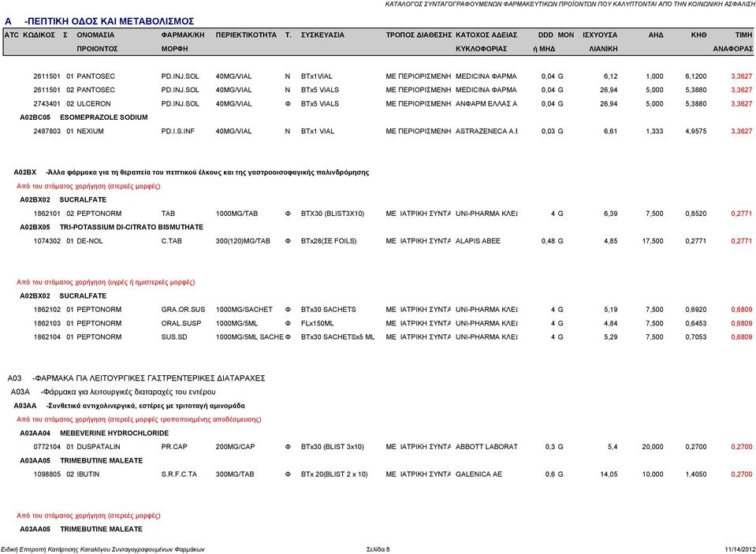Click the ΑΝΦΑΡΜ ΕΛΛΑΣ licence holder cell
Viewport: 756px width, 554px height.
(486, 104)
